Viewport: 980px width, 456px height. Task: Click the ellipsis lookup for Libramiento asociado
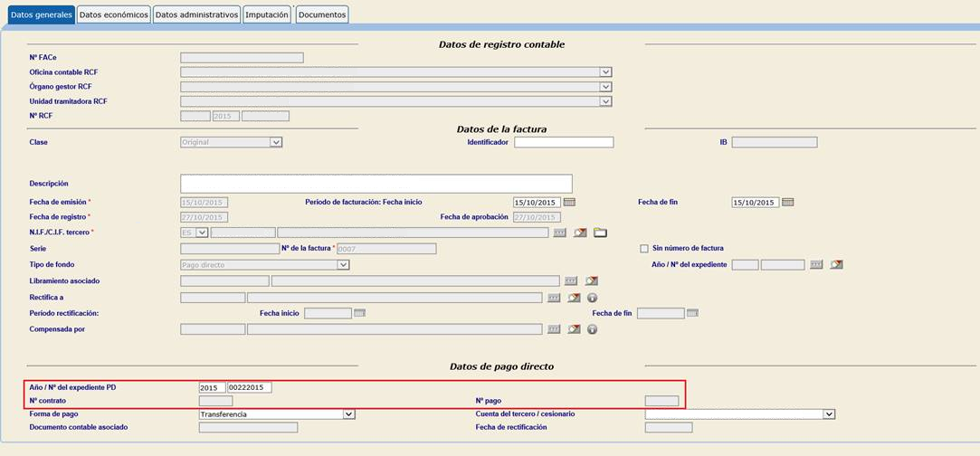pos(571,281)
